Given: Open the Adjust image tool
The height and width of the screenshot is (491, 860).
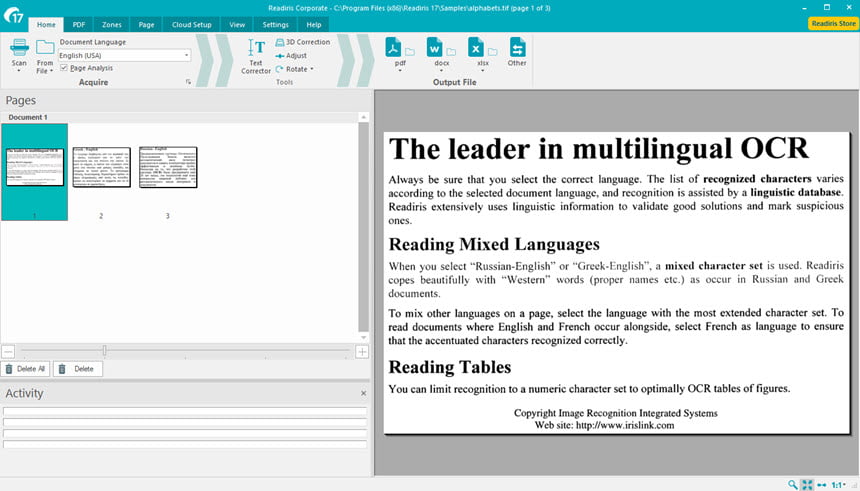Looking at the screenshot, I should coord(291,55).
